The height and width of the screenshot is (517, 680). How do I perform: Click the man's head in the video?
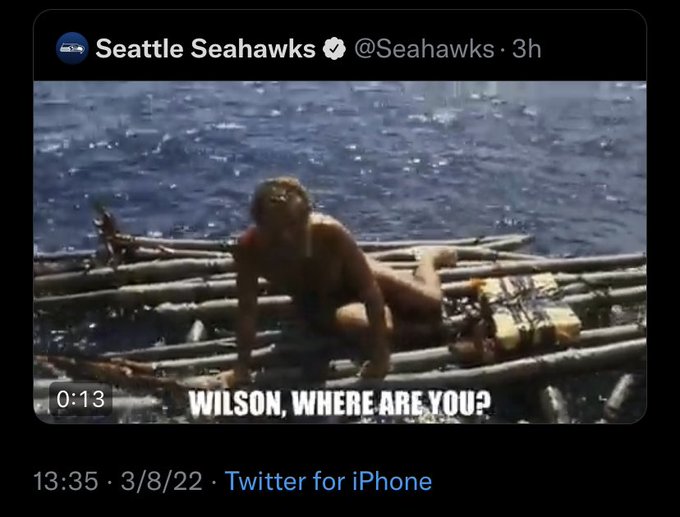coord(280,202)
